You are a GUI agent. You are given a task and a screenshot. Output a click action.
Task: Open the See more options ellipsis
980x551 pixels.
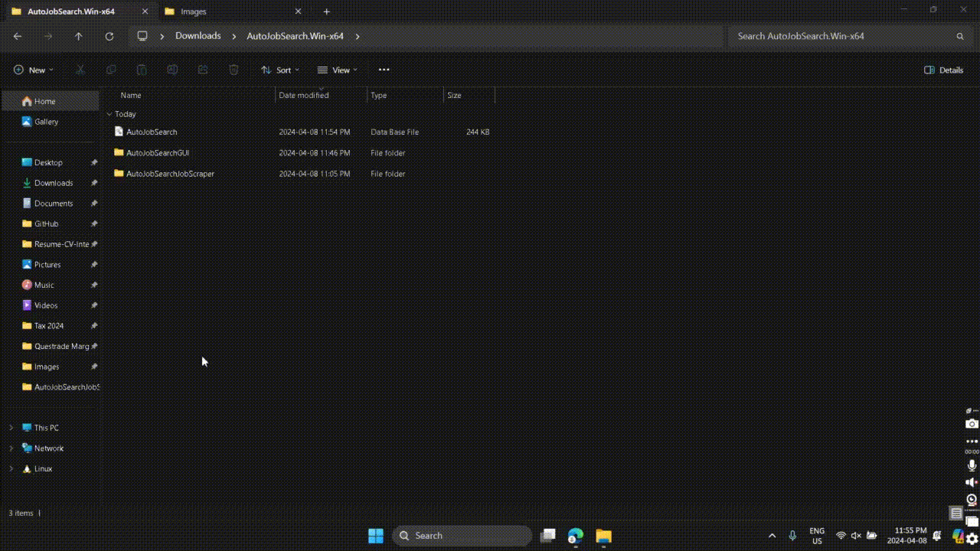[384, 70]
